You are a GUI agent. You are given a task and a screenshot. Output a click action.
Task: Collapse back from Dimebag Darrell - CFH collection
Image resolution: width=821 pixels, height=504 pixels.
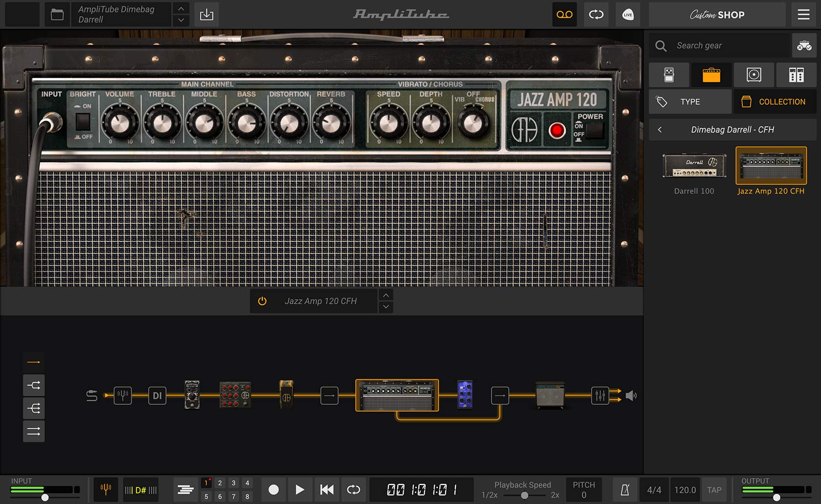(x=659, y=129)
